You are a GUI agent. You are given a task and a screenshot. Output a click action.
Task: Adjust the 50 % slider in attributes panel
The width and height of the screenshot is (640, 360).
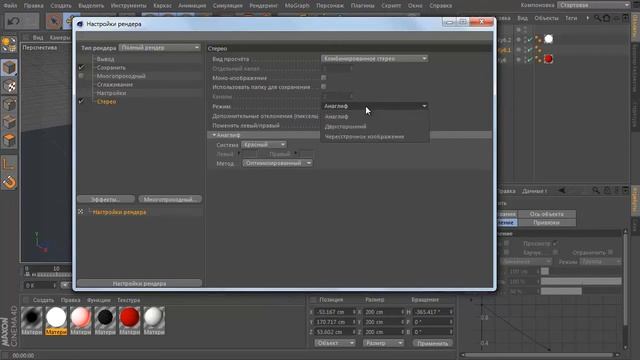[581, 291]
